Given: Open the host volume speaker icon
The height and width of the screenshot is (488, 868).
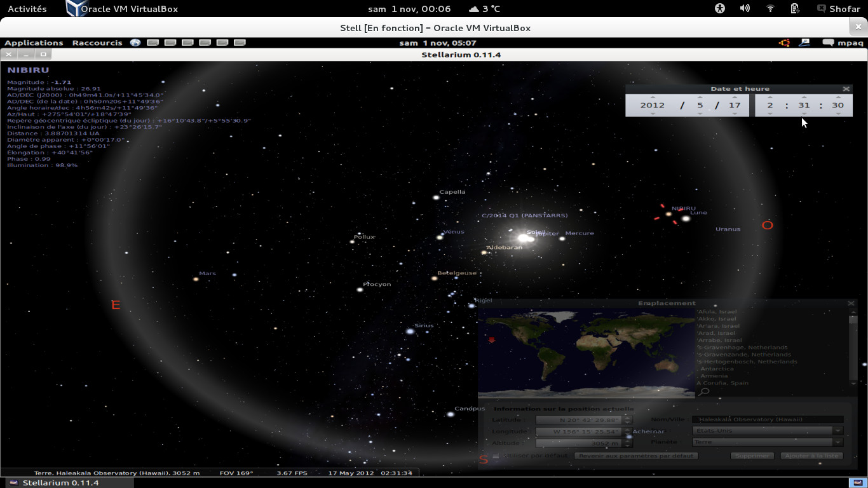Looking at the screenshot, I should click(745, 9).
